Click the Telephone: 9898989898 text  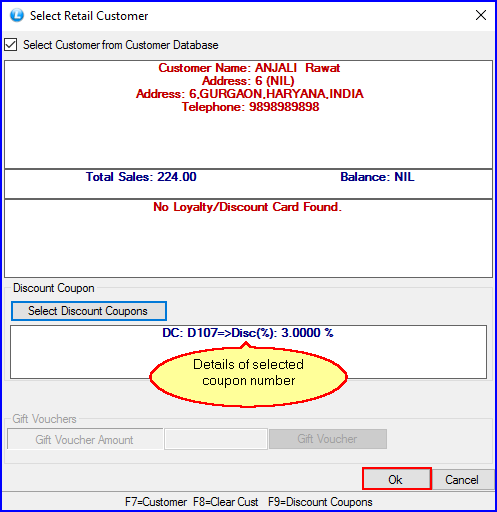250,107
